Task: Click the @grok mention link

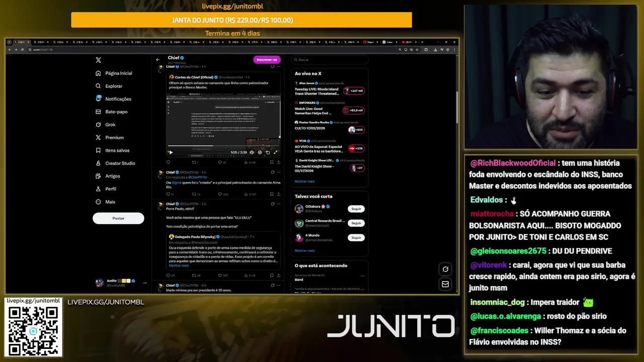Action: (176, 183)
